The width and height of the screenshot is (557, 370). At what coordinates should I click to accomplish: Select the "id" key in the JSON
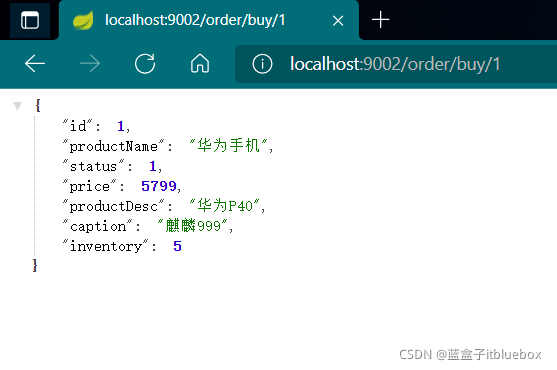point(77,126)
